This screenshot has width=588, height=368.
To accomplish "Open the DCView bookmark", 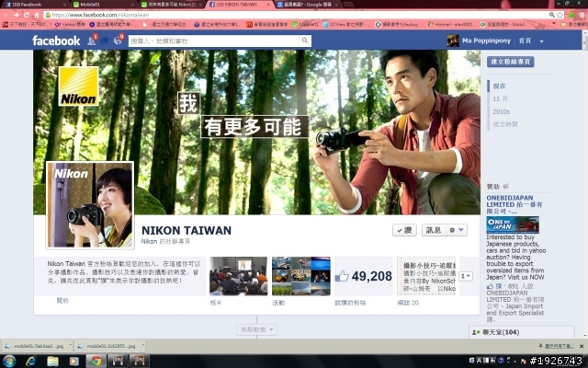I will [345, 25].
